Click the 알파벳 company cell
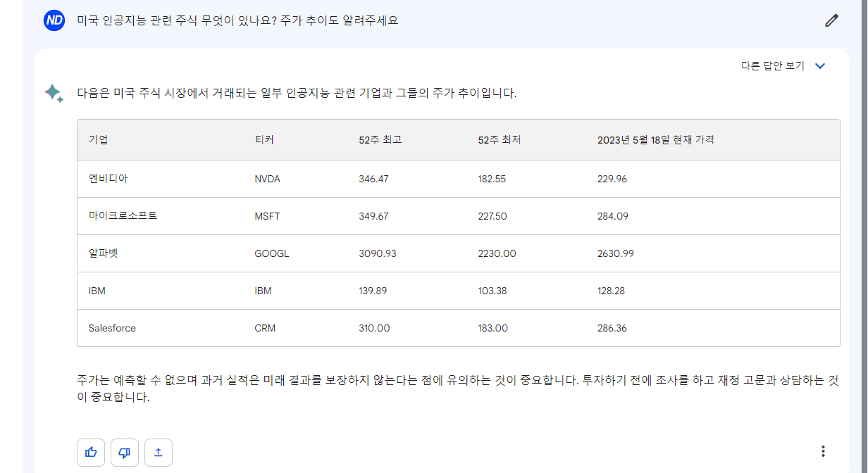This screenshot has height=473, width=868. tap(103, 253)
